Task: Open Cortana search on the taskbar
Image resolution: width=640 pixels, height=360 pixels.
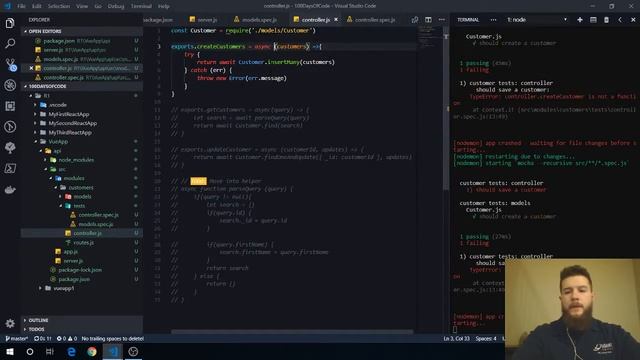Action: point(30,351)
